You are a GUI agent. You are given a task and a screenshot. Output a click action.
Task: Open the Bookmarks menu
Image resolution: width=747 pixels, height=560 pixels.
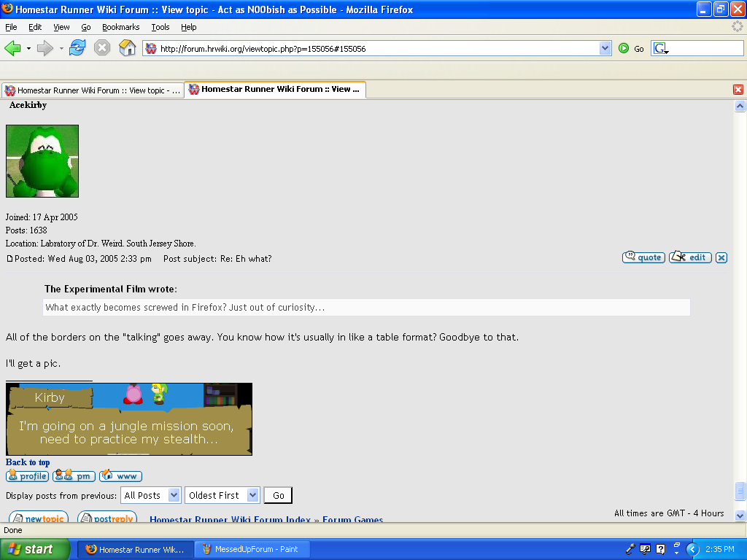point(120,27)
